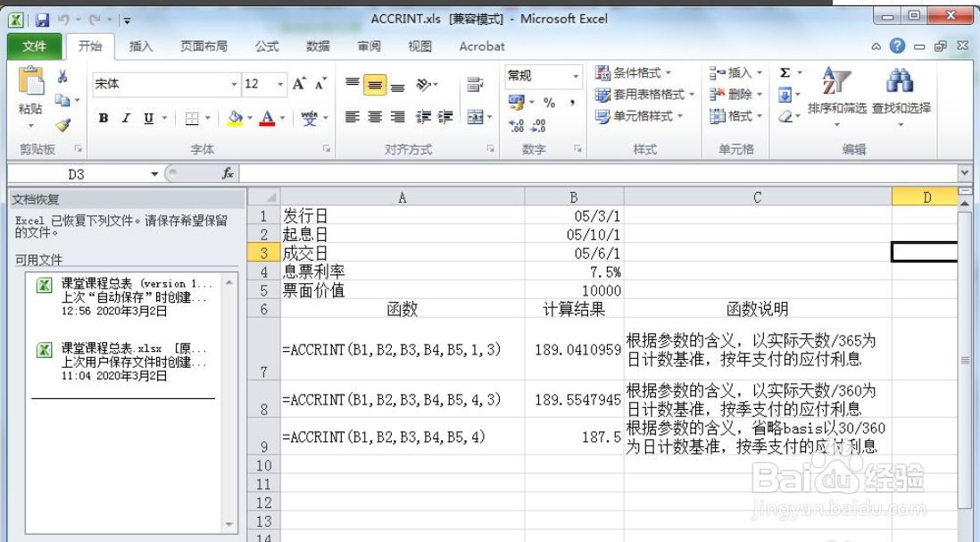The image size is (980, 542).
Task: Open the Customize Quick Access Toolbar arrow
Action: click(127, 21)
